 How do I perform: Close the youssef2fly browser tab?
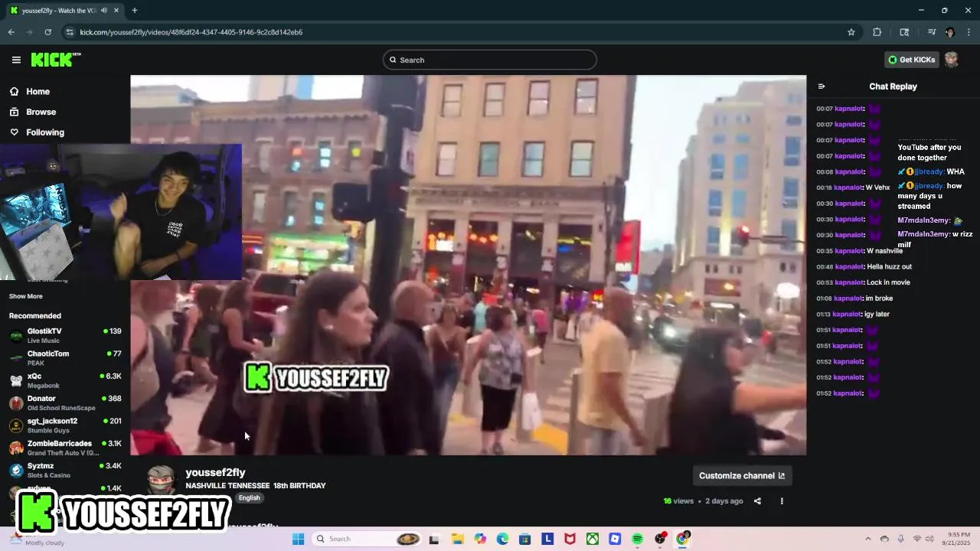[x=116, y=11]
